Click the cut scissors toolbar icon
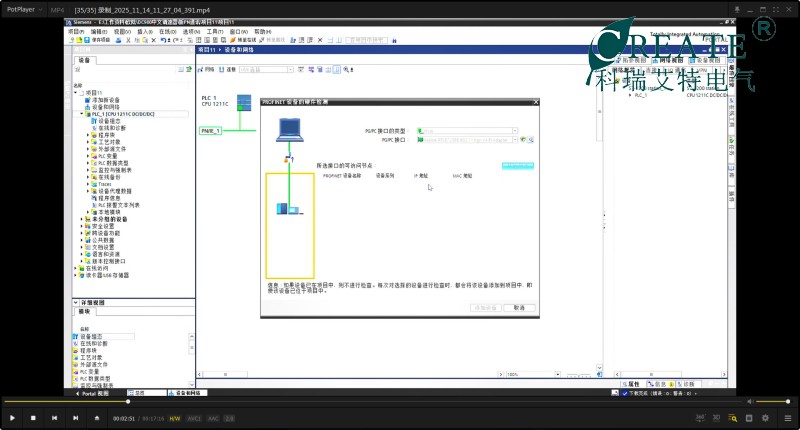Screen dimensions: 800x430 (128, 40)
